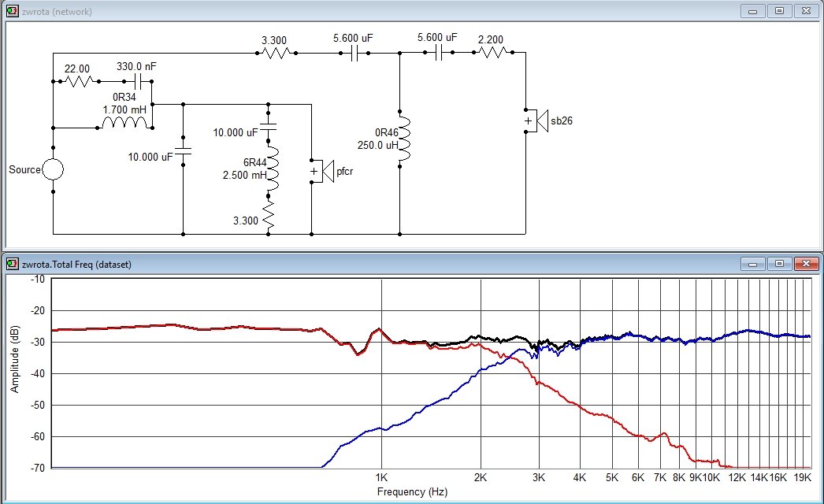Click the 'sb26' driver name label

[x=561, y=120]
